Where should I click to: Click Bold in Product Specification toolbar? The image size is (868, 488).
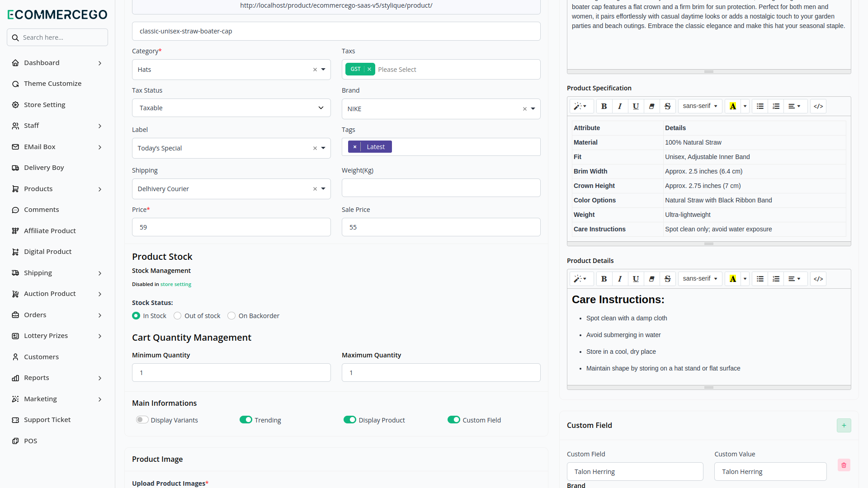604,106
